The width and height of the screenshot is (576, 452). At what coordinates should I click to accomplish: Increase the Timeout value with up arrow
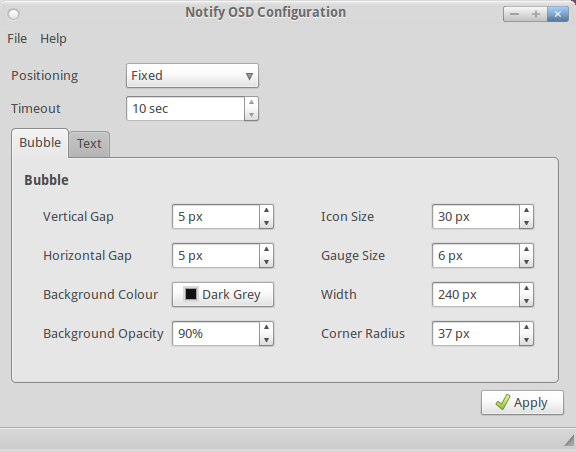coord(251,103)
